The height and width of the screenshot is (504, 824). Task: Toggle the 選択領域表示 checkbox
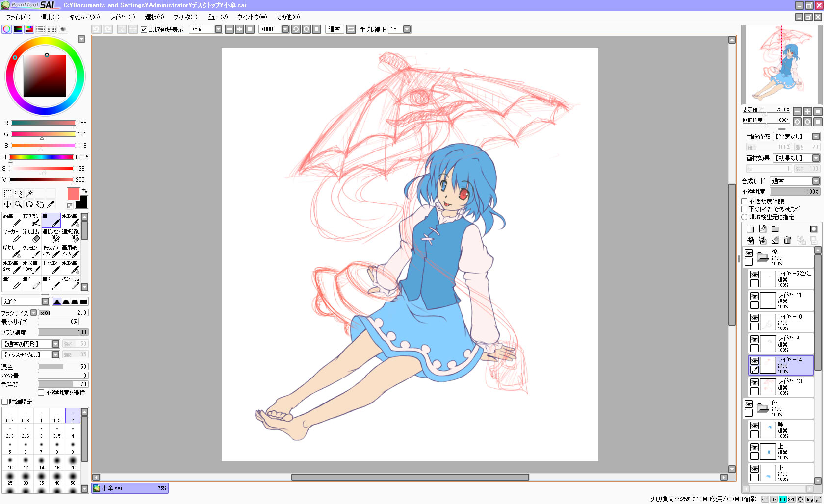tap(144, 29)
